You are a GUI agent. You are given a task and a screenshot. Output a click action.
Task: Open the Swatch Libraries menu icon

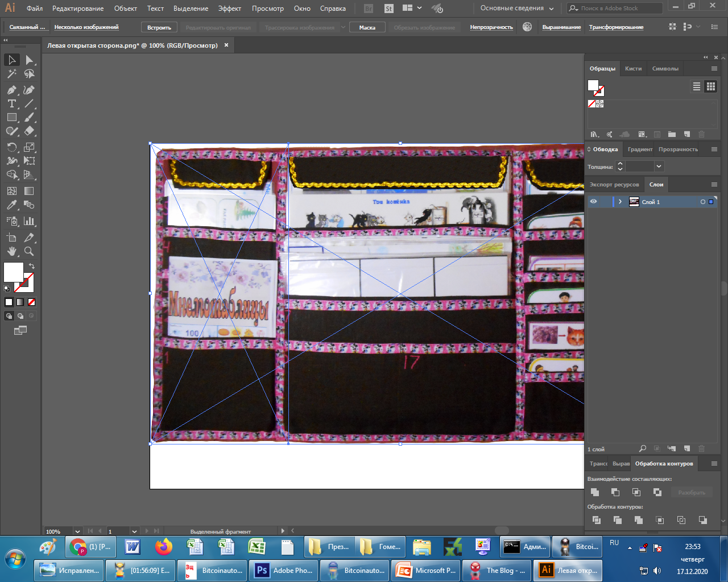point(595,135)
